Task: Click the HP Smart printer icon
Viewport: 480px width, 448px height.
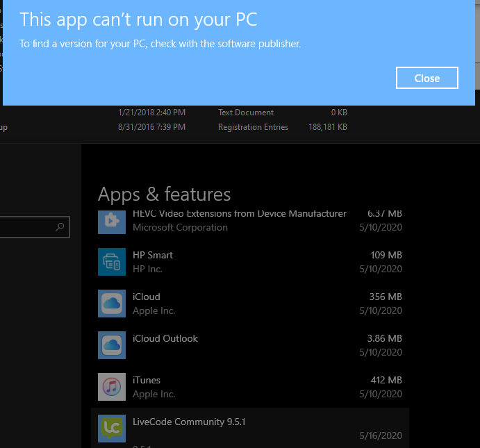Action: [111, 262]
